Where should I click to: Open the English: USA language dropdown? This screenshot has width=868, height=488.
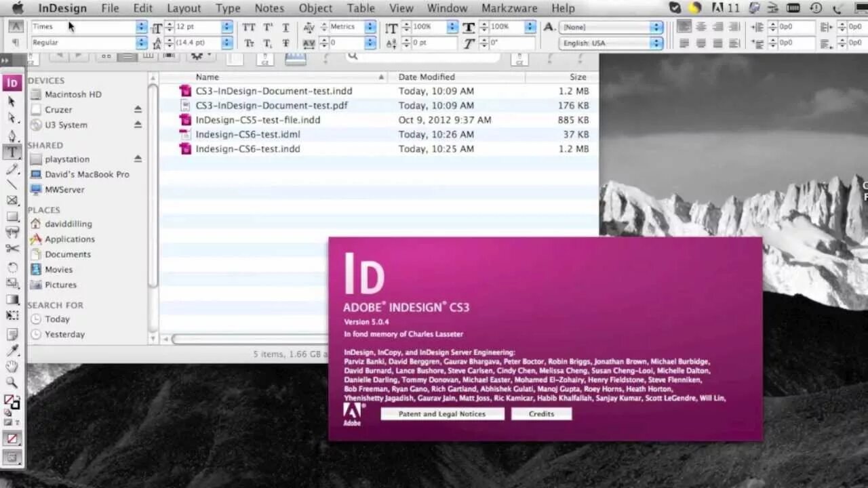656,43
